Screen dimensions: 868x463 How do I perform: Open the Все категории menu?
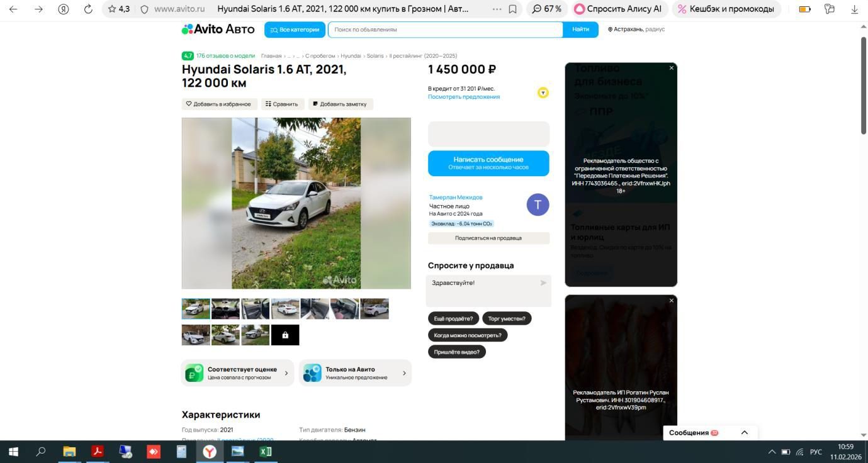click(295, 30)
